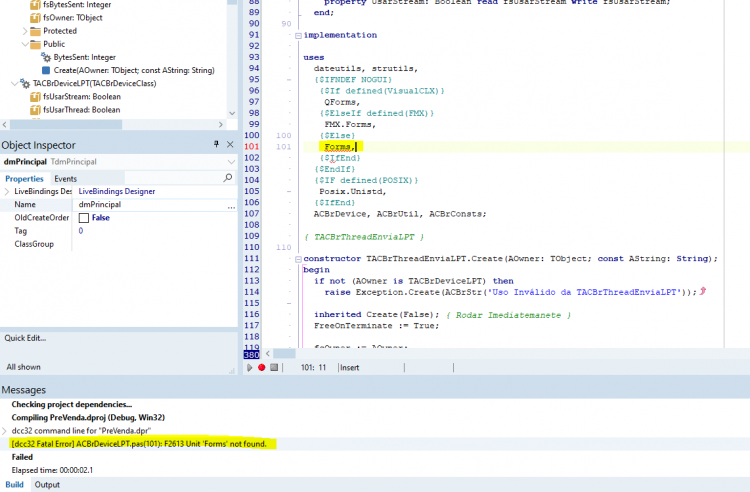Switch to the Properties tab
Image resolution: width=750 pixels, height=492 pixels.
[x=24, y=179]
